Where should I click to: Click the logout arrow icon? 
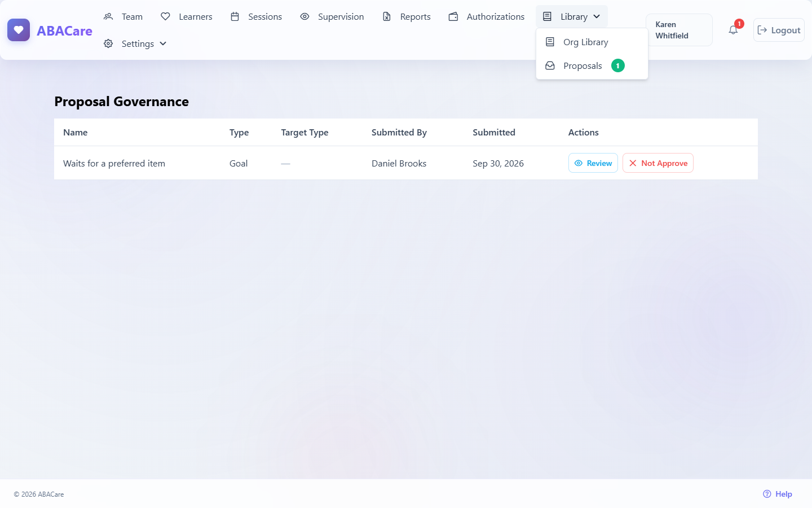(x=762, y=30)
